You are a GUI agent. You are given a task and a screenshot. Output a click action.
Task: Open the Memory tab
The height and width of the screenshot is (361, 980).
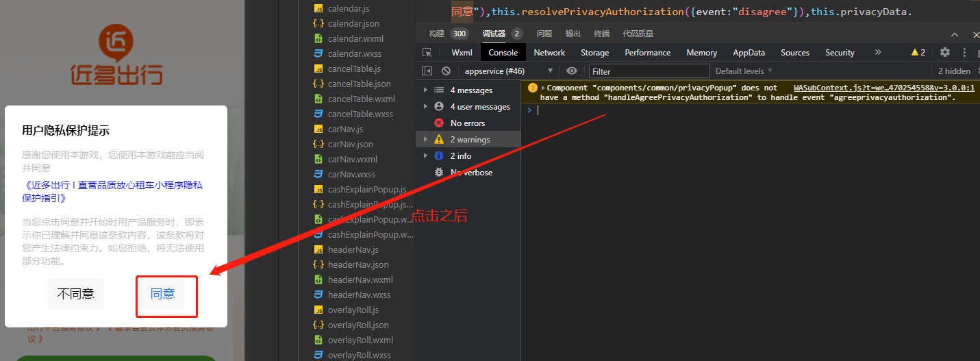(x=702, y=53)
